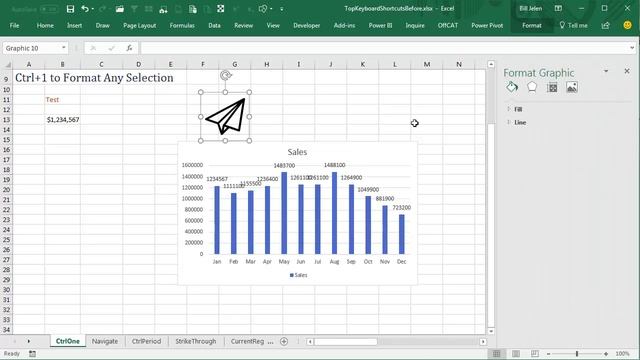Click the Bill Jelen account name
This screenshot has width=640, height=360.
531,9
